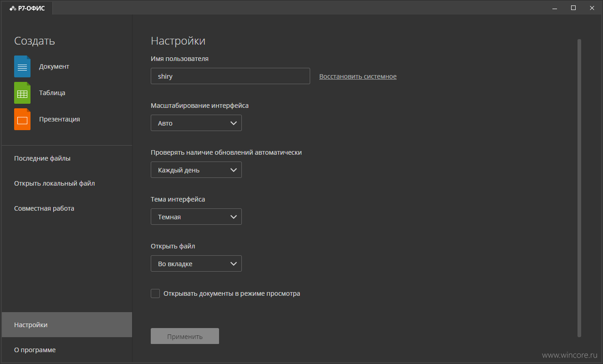This screenshot has width=603, height=364.
Task: Create a new Table via green icon
Action: tap(22, 93)
